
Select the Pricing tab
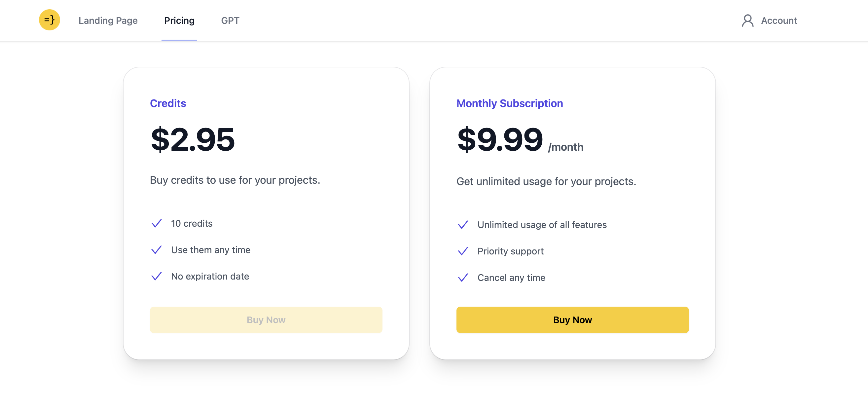pos(179,20)
